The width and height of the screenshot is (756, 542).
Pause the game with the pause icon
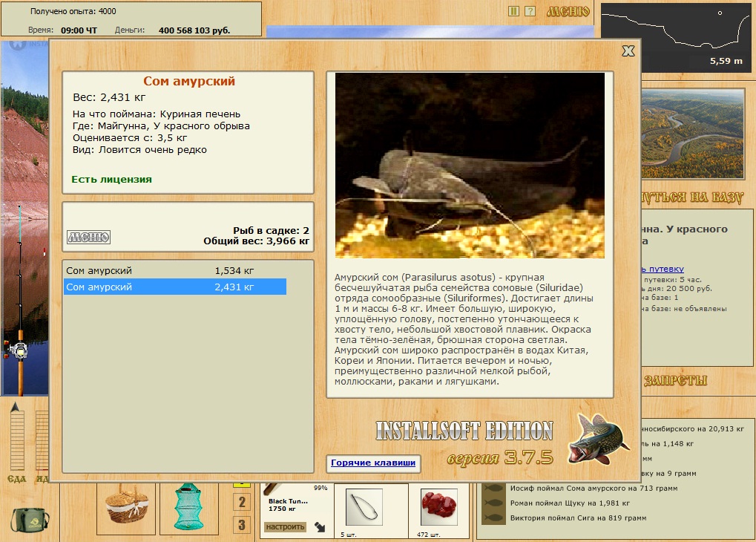coord(514,10)
